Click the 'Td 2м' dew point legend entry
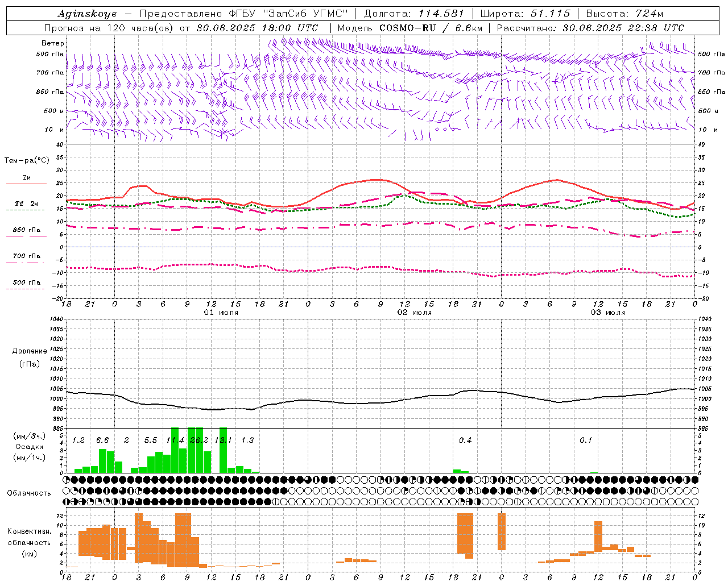 (27, 203)
